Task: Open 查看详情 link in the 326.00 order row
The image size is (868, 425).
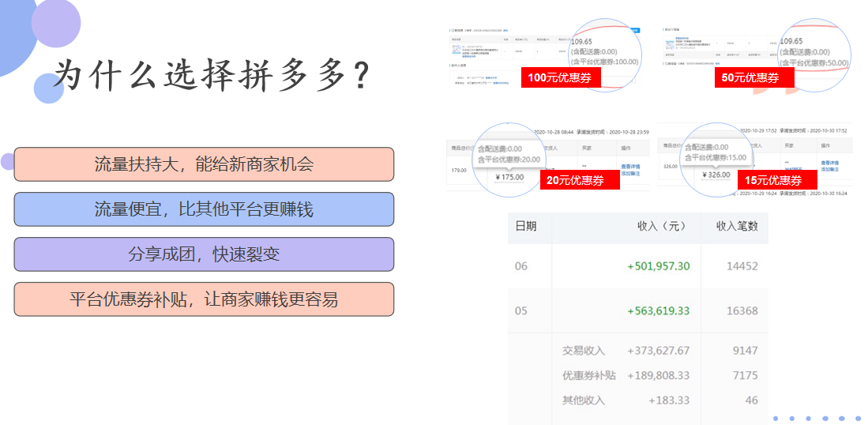Action: (x=830, y=163)
